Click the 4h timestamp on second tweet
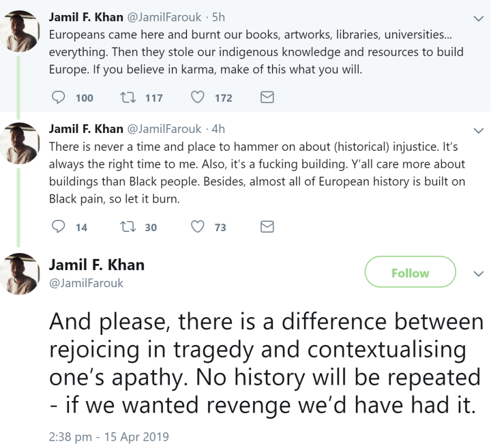Image resolution: width=491 pixels, height=448 pixels. pos(218,128)
